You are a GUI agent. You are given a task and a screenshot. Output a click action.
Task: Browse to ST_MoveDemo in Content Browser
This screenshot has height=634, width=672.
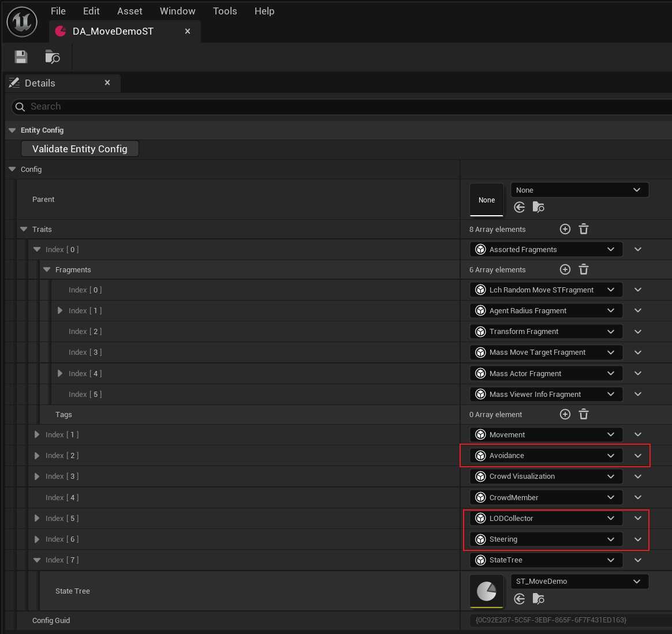click(x=539, y=599)
